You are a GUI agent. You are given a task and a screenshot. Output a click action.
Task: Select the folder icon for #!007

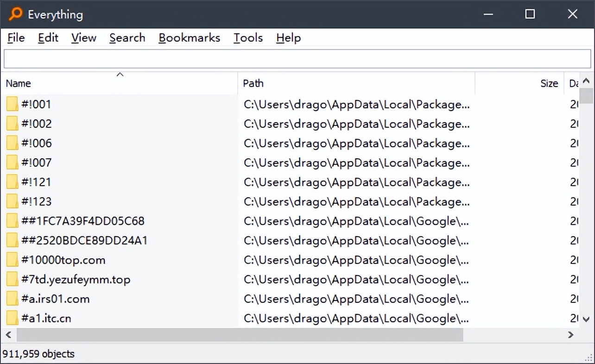[12, 163]
